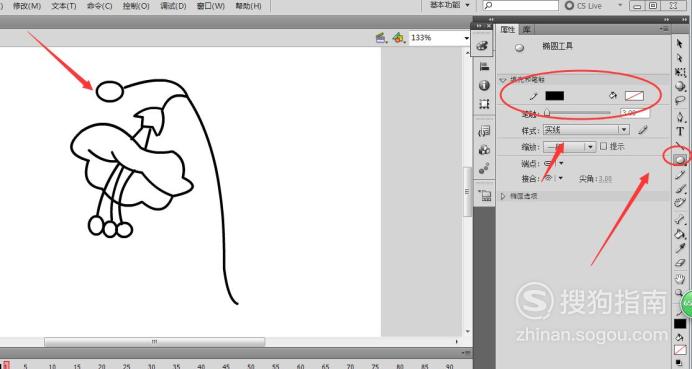The height and width of the screenshot is (369, 692).
Task: Click the Edit Scene icon
Action: [381, 38]
